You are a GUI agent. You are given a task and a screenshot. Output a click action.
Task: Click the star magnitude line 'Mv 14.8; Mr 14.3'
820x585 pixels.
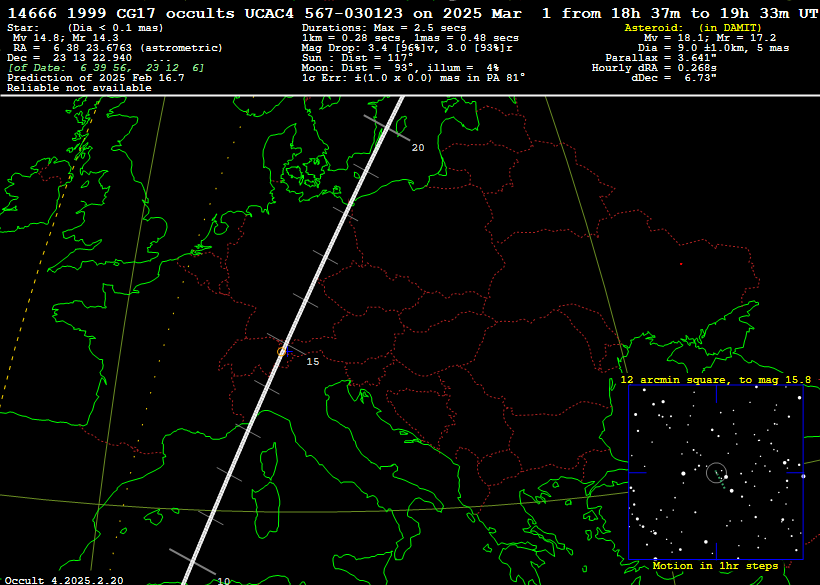[x=66, y=38]
